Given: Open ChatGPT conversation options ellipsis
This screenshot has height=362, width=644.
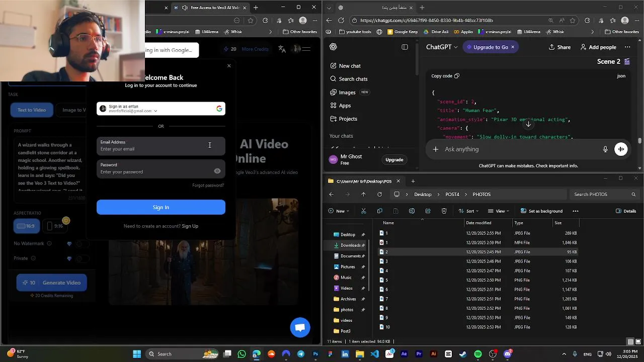Looking at the screenshot, I should (627, 47).
